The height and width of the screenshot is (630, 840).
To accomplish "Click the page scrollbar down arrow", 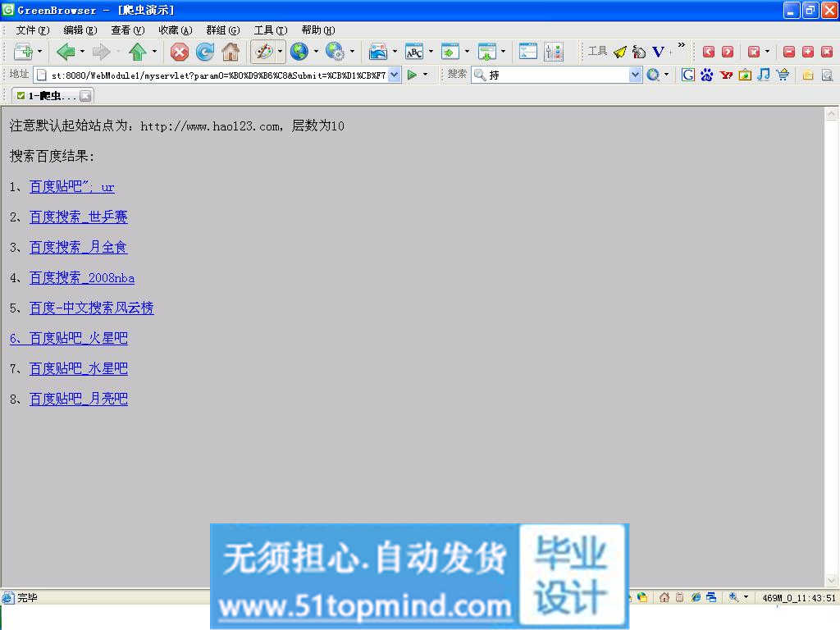I will (x=831, y=581).
